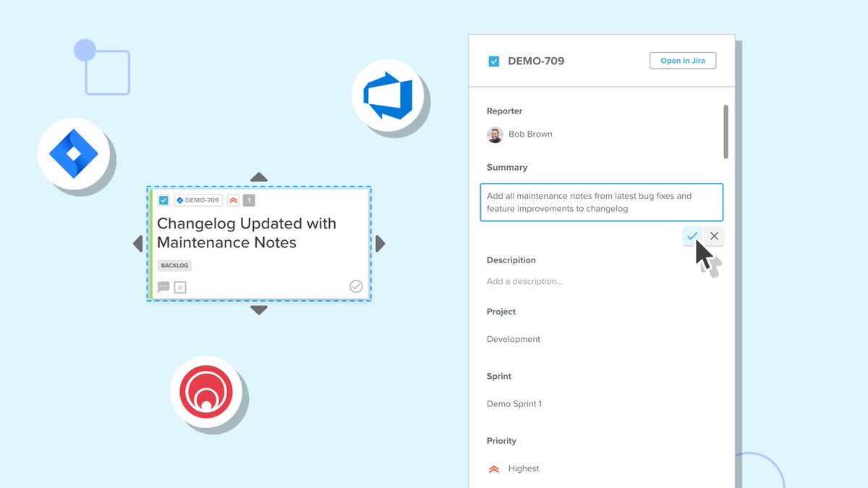
Task: Click into the Summary text field
Action: point(602,202)
